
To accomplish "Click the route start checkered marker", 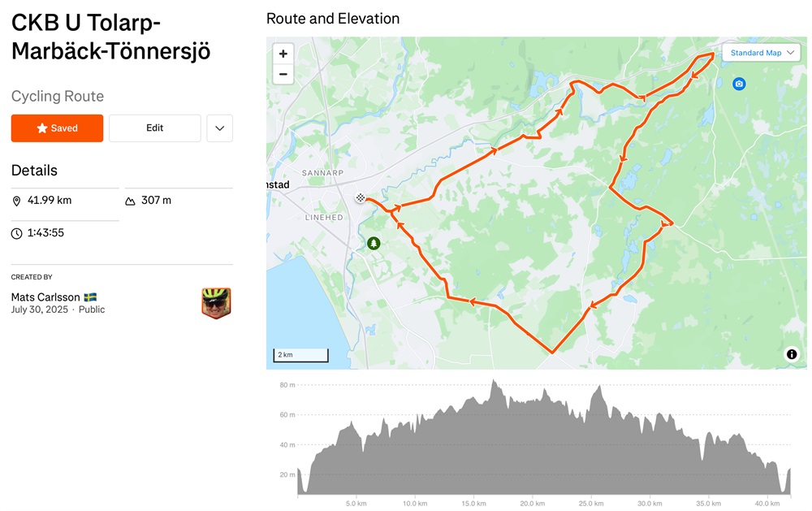I will pyautogui.click(x=361, y=197).
